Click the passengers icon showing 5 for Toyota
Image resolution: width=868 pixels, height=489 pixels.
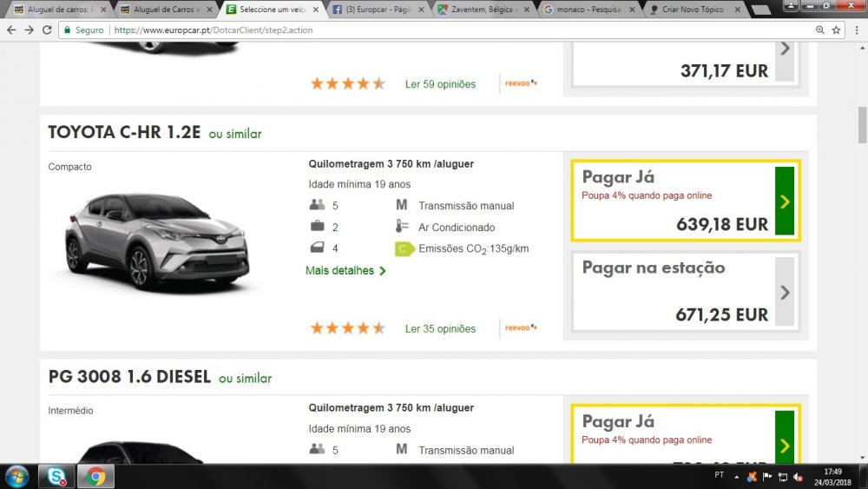point(317,205)
